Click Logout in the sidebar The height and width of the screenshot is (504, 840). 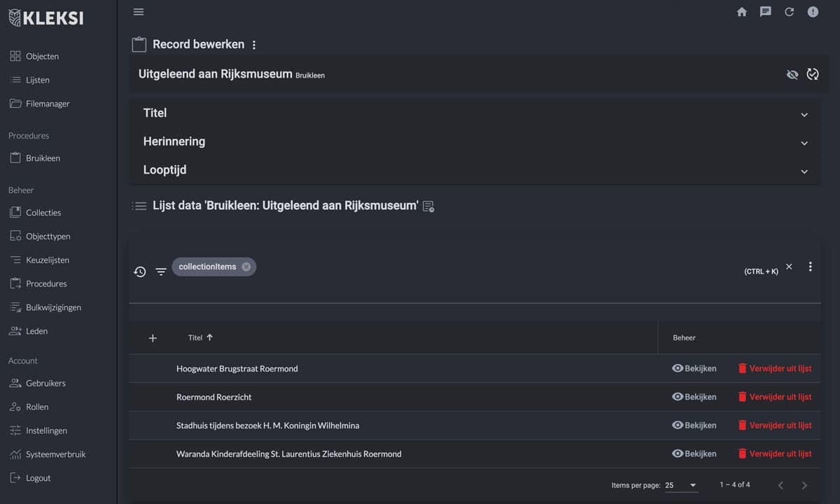(x=38, y=478)
